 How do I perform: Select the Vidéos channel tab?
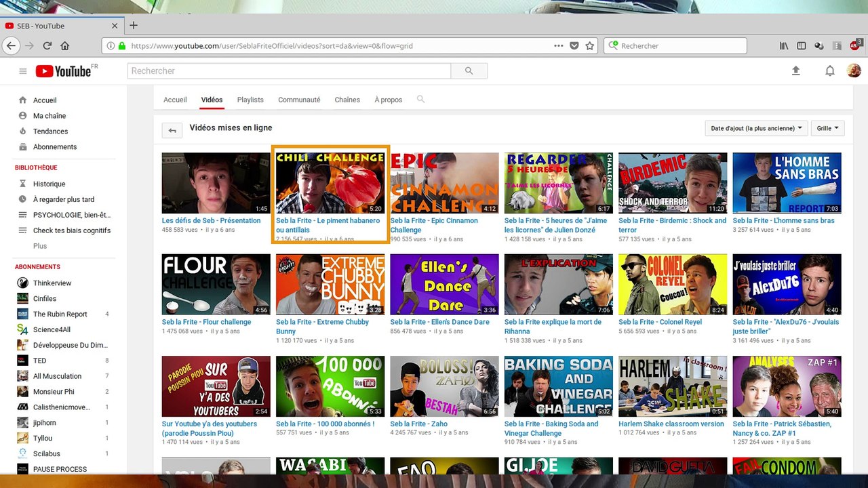(212, 100)
